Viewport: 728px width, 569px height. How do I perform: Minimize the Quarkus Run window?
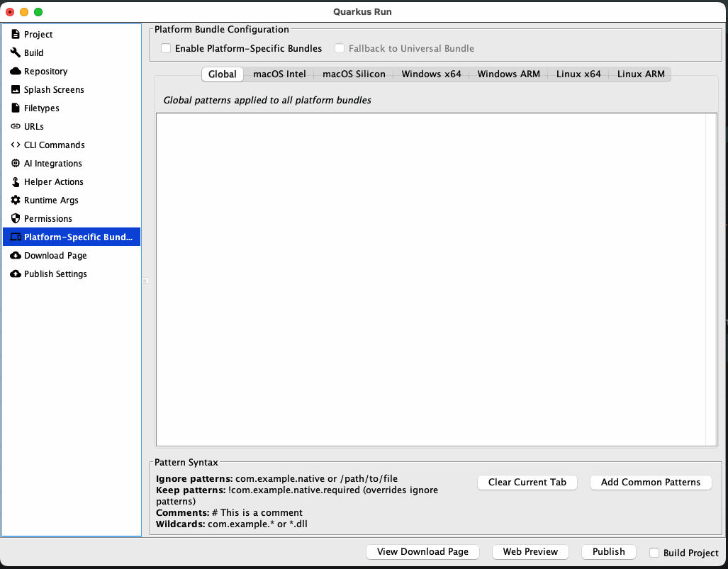point(24,12)
